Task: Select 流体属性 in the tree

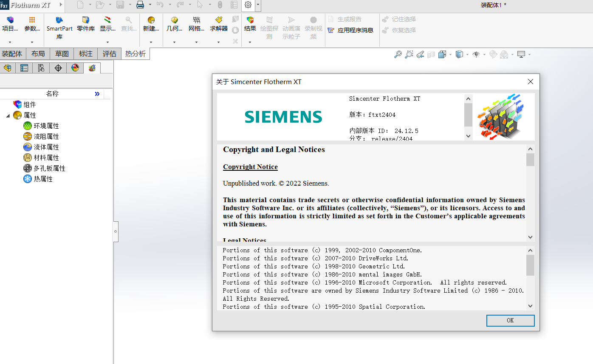Action: click(x=46, y=147)
